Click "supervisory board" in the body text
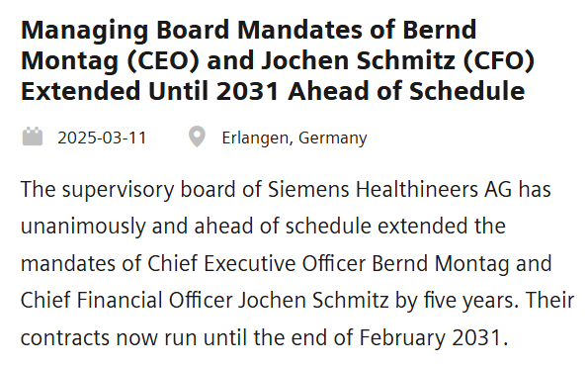The image size is (588, 367). [149, 190]
